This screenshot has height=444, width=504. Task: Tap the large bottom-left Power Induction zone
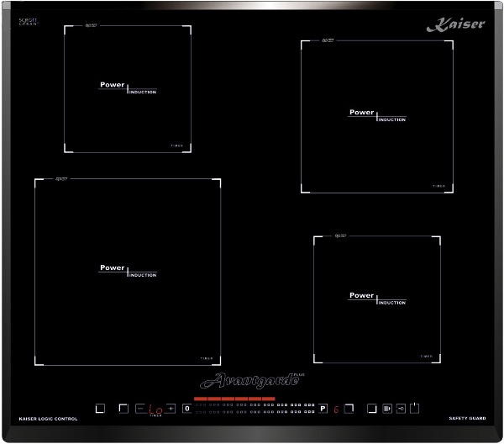(x=128, y=272)
